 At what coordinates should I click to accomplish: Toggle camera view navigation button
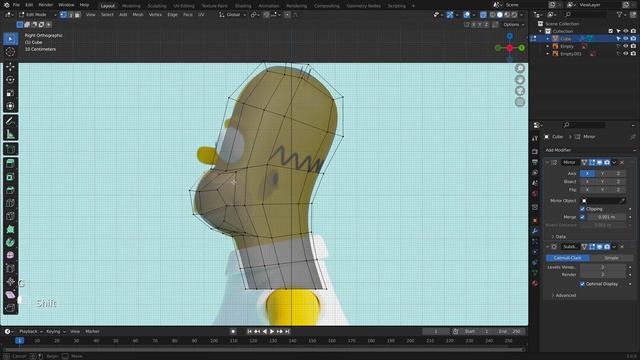coord(520,91)
